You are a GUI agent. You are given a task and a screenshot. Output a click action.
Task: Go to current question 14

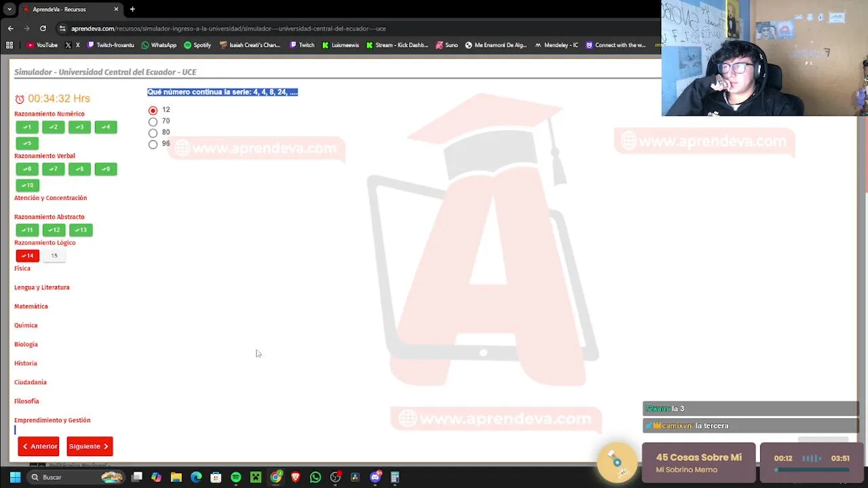27,256
